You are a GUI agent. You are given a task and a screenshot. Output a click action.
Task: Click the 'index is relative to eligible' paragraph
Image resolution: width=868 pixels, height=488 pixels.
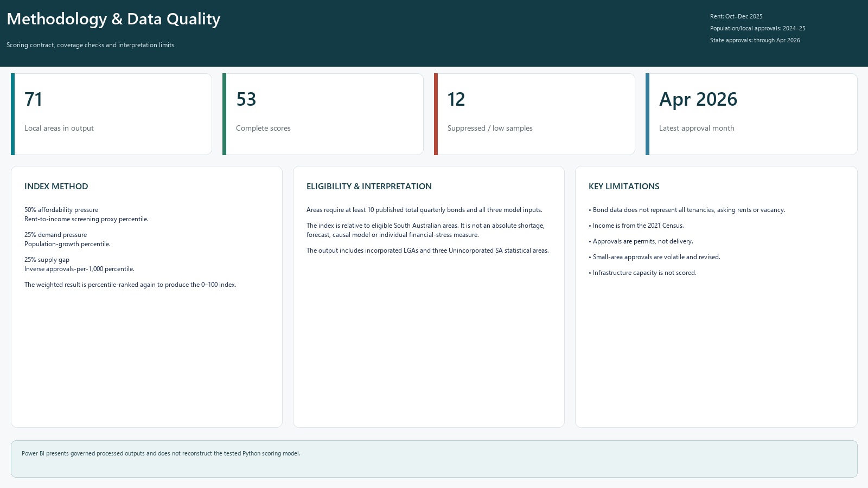(x=425, y=230)
